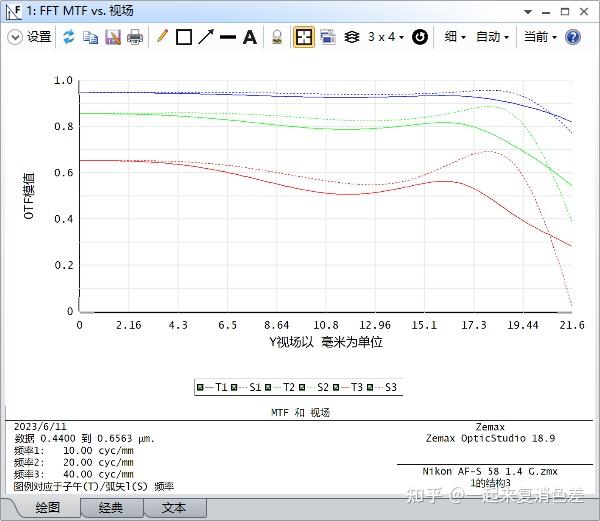The height and width of the screenshot is (521, 600).
Task: Click the 2023/6/11 date text
Action: [40, 427]
